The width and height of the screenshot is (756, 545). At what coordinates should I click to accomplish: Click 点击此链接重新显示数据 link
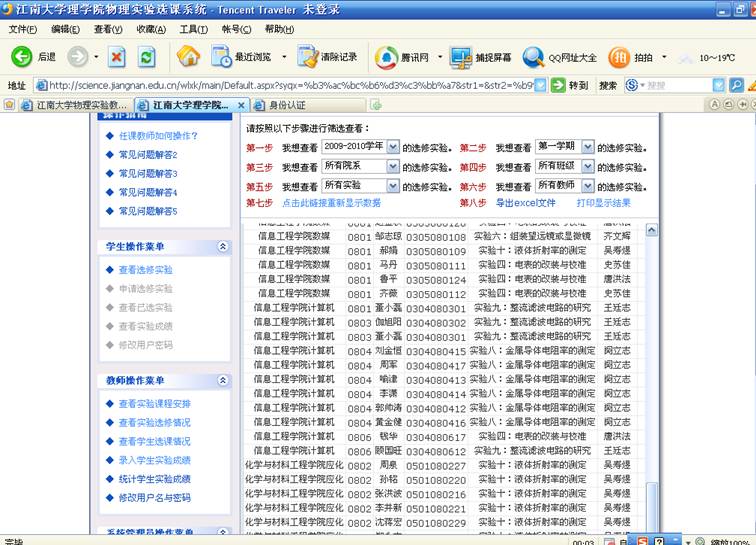coord(332,203)
